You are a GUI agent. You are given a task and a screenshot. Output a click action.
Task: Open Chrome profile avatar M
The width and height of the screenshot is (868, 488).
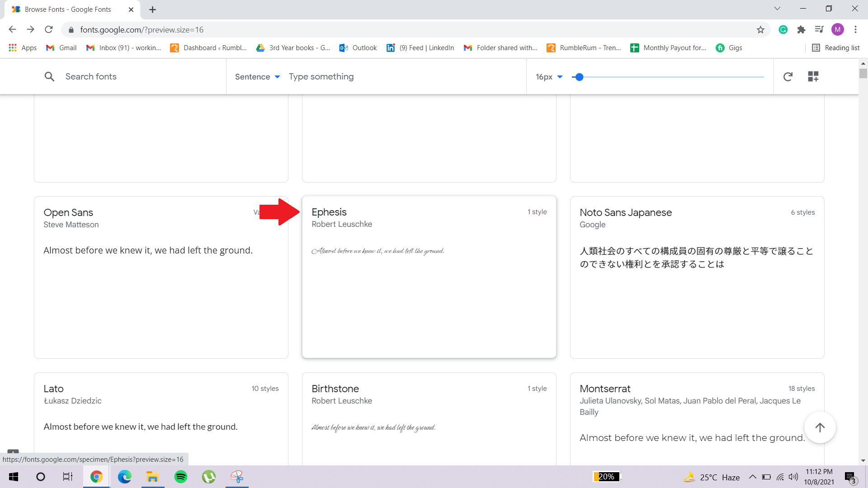coord(838,30)
